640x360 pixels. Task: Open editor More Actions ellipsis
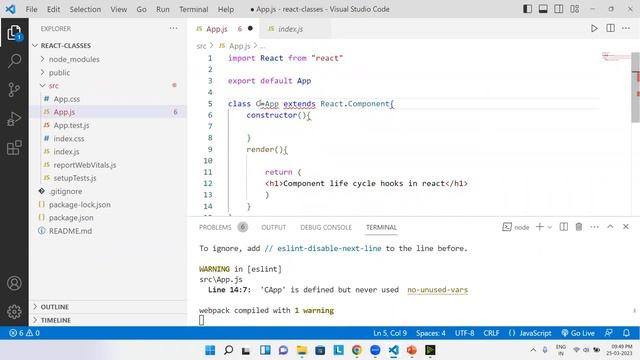pos(626,28)
